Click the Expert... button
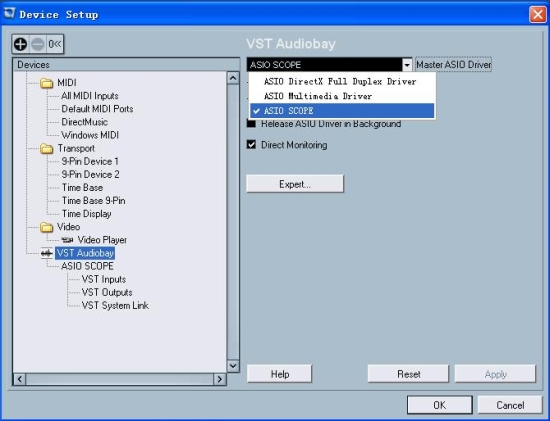550x421 pixels. pyautogui.click(x=295, y=184)
